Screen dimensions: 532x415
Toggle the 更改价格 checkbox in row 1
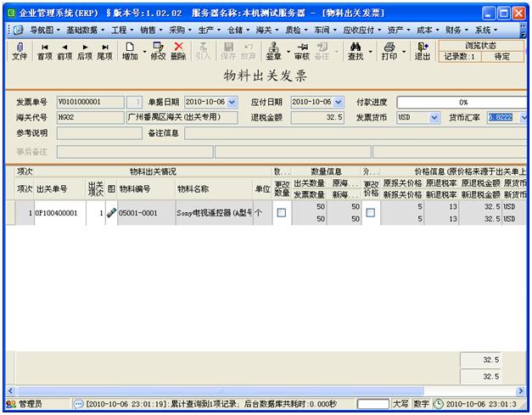pos(370,213)
